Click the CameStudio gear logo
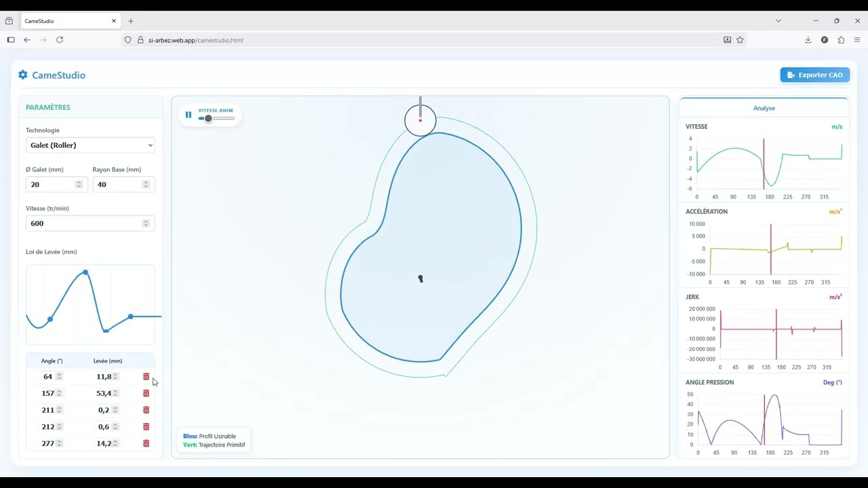Image resolution: width=868 pixels, height=488 pixels. [x=23, y=75]
